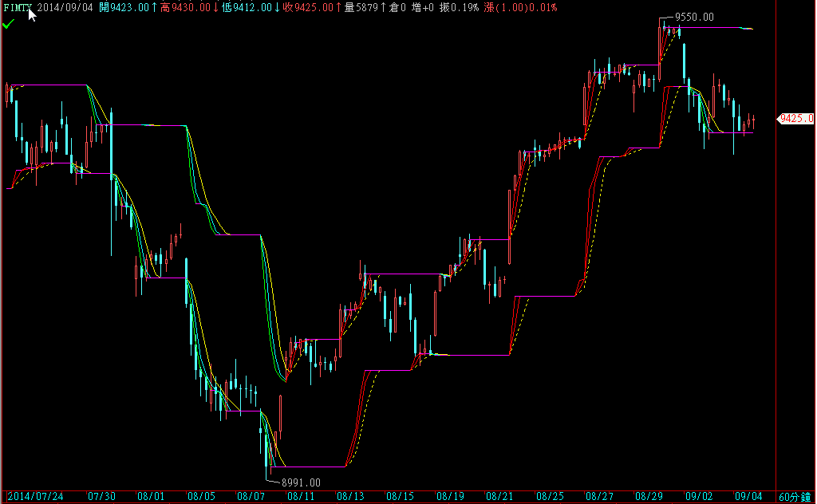The image size is (817, 504).
Task: Click the 08/27 date on axis
Action: click(599, 496)
